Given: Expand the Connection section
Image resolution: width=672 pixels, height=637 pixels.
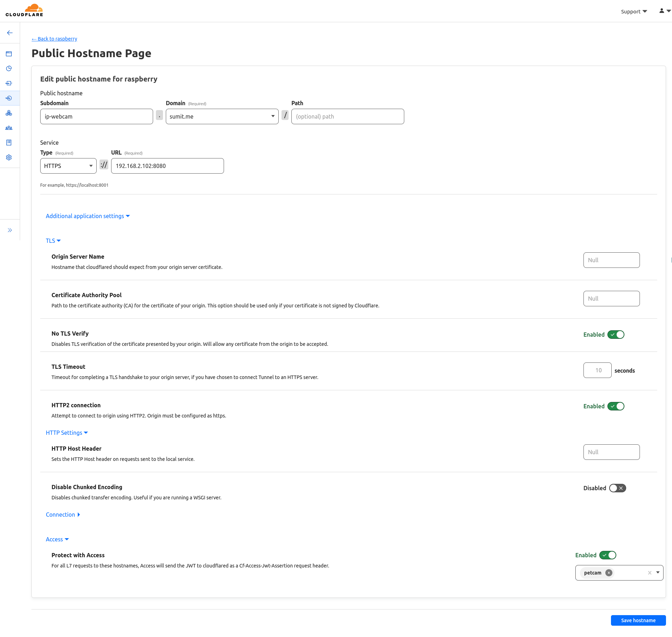Looking at the screenshot, I should coord(63,515).
